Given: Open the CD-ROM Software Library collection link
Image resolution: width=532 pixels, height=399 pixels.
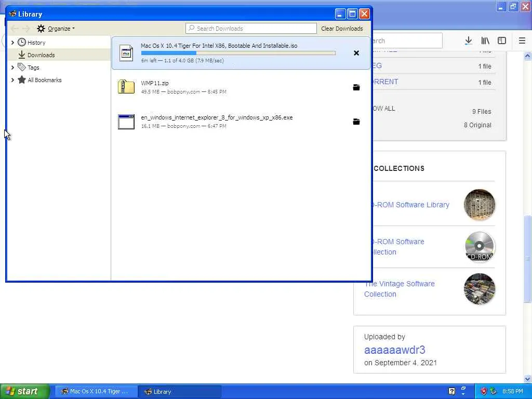Looking at the screenshot, I should [x=411, y=205].
